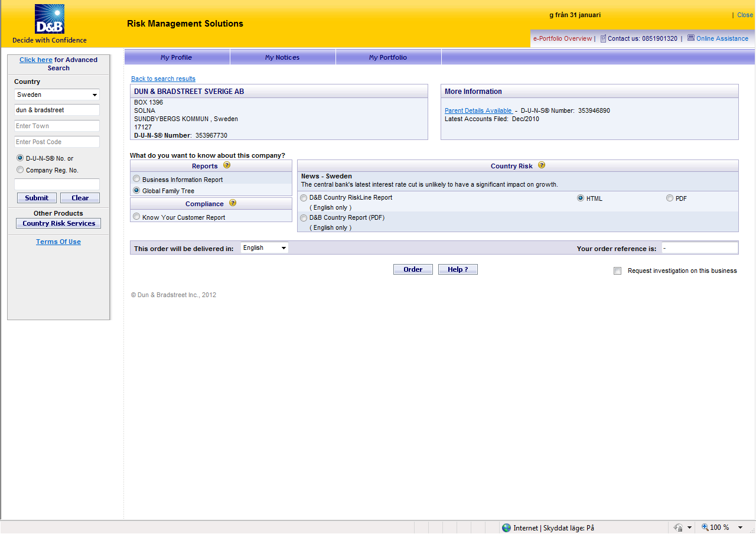Click the D-U-N-S number input box
Screen dimensions: 756x534
(x=57, y=184)
